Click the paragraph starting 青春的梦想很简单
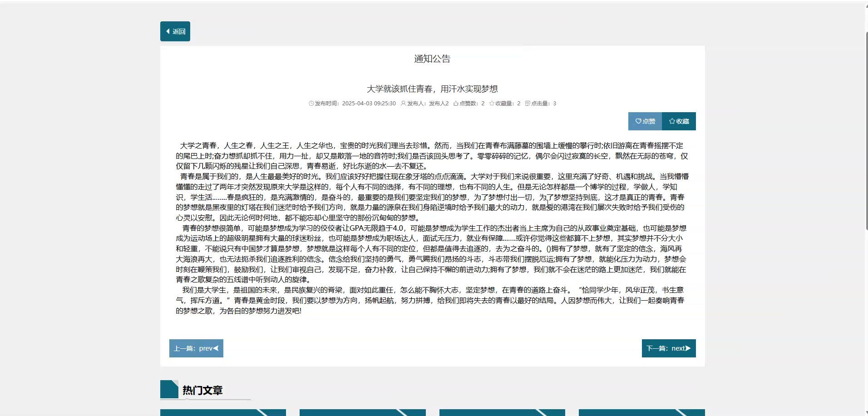 (x=432, y=254)
